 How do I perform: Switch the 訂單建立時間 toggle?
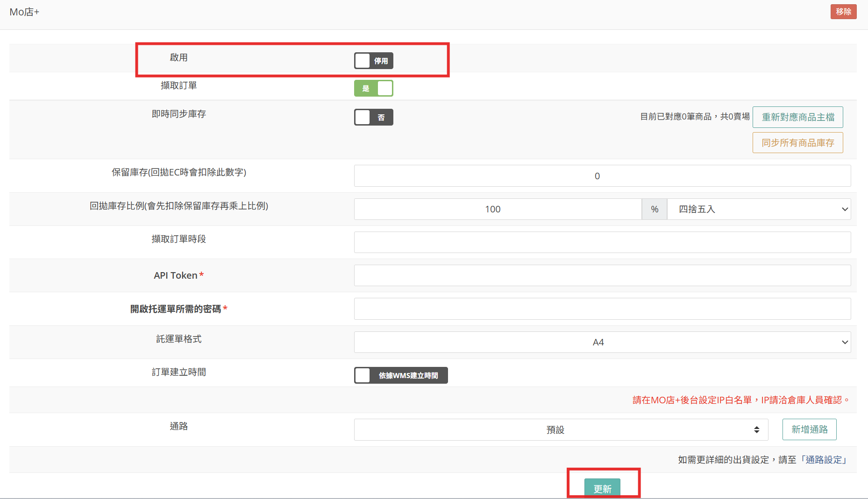click(x=400, y=375)
